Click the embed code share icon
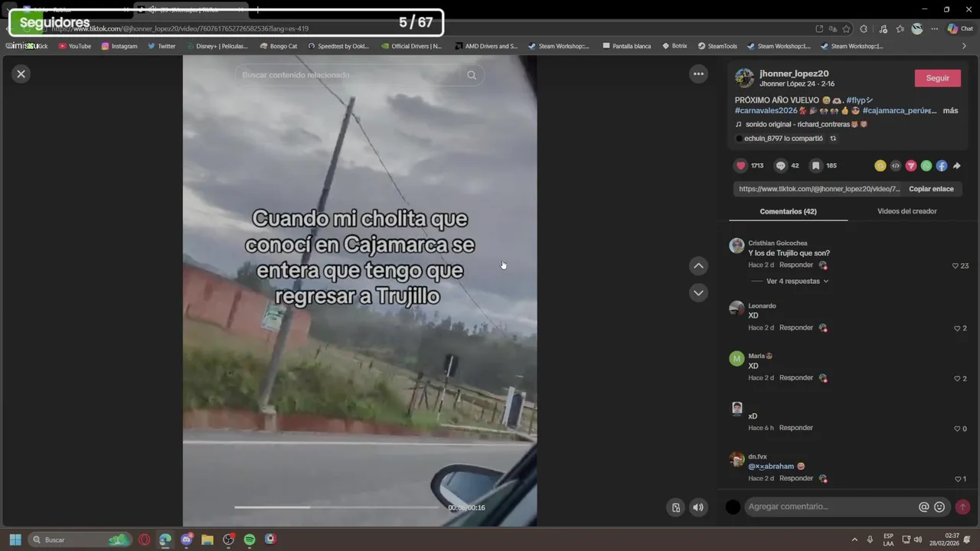The image size is (980, 551). click(896, 165)
